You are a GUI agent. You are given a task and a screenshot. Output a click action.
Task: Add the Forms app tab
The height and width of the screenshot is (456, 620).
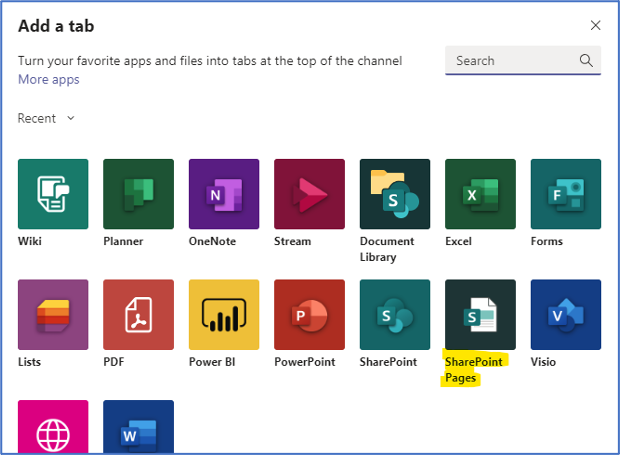(x=566, y=194)
